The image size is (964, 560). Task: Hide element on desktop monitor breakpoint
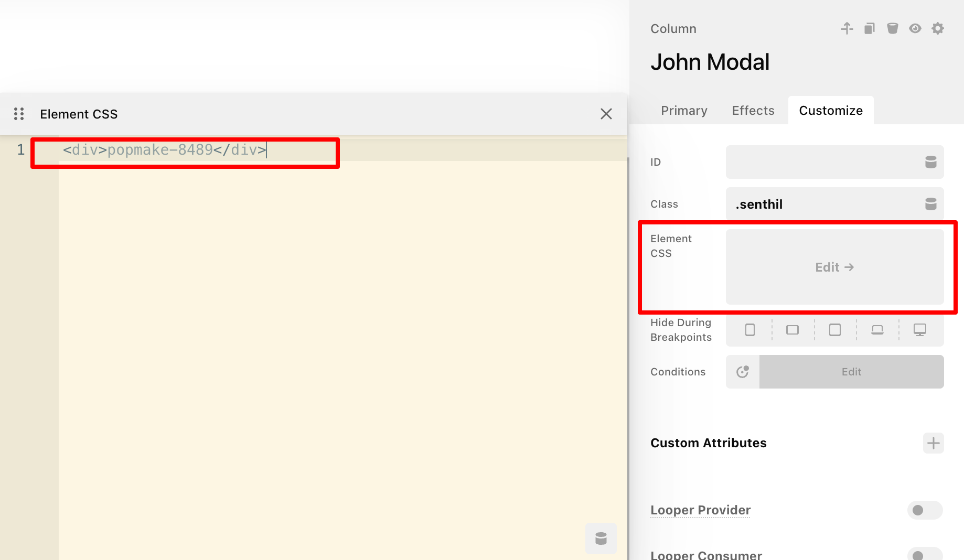(920, 330)
